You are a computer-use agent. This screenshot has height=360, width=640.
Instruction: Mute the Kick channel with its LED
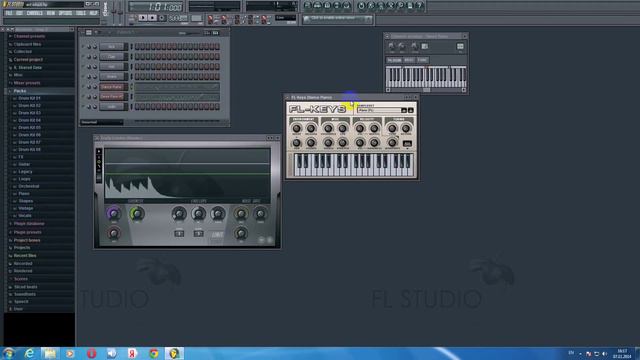82,47
